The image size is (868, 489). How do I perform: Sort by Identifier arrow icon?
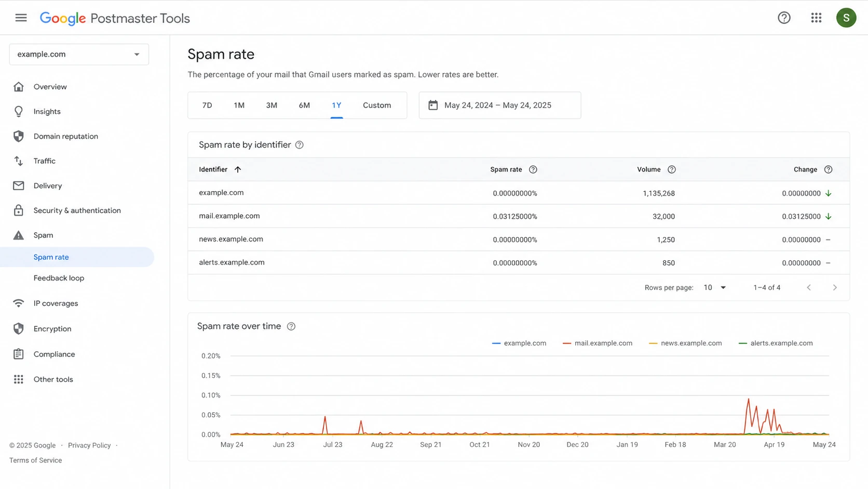(x=238, y=169)
